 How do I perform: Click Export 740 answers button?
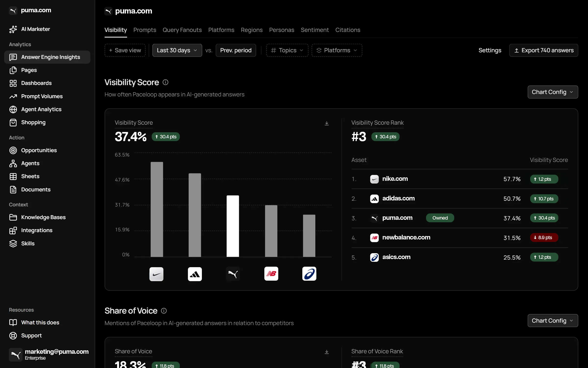click(x=544, y=50)
